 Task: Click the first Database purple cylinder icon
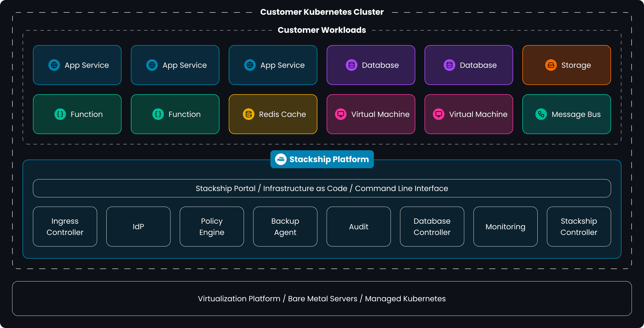[351, 65]
